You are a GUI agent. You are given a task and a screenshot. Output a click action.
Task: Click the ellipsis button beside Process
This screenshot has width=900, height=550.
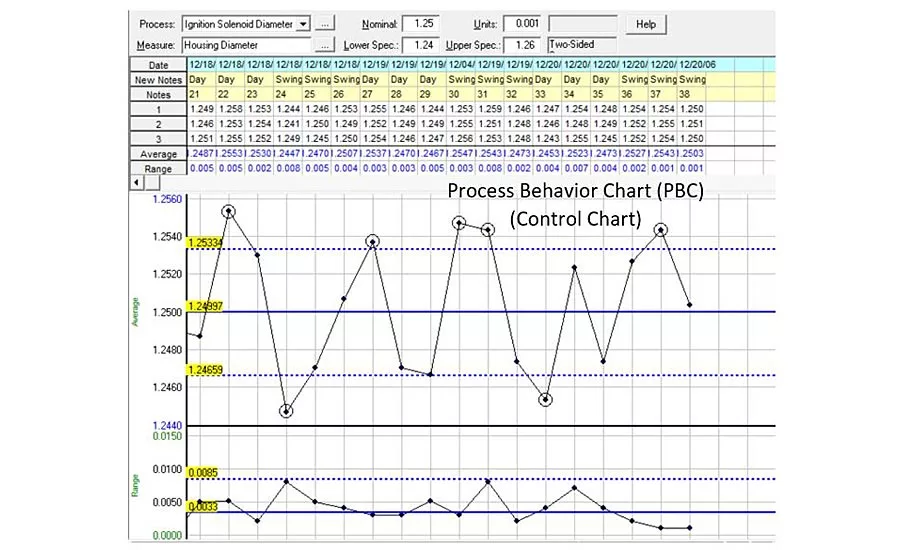(x=325, y=24)
